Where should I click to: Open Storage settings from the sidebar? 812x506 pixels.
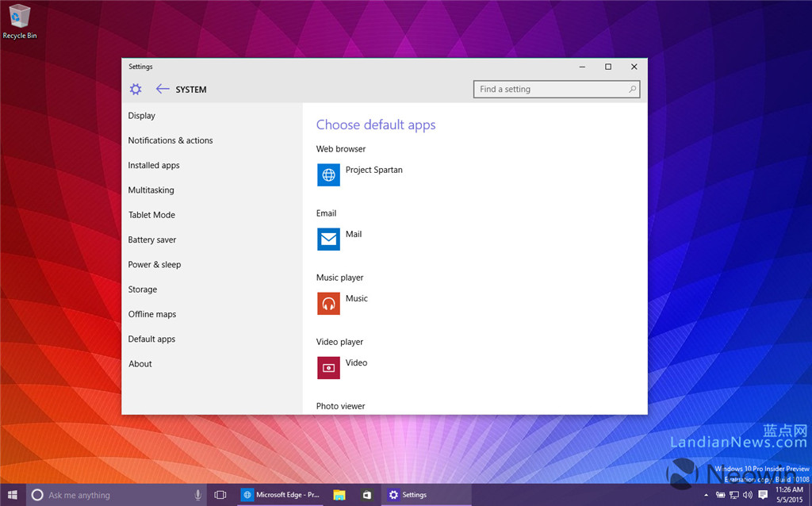coord(142,289)
